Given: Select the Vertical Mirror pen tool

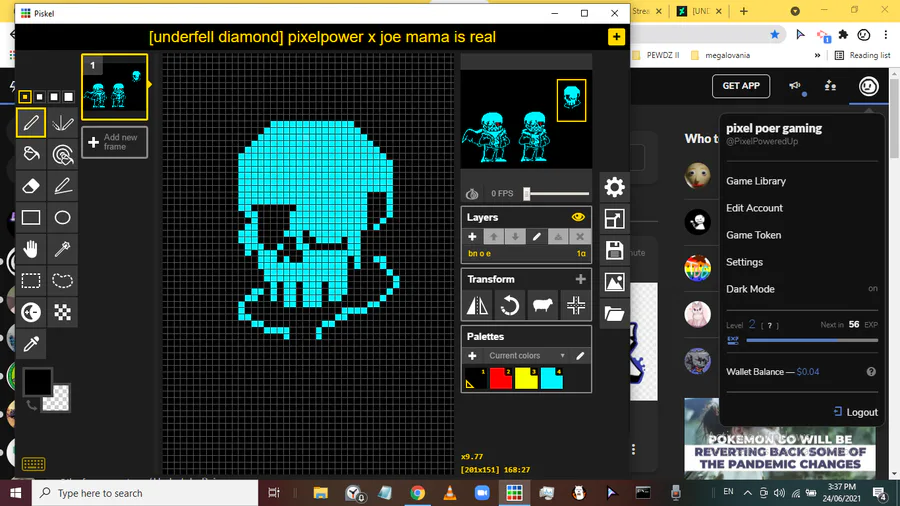Looking at the screenshot, I should point(63,123).
